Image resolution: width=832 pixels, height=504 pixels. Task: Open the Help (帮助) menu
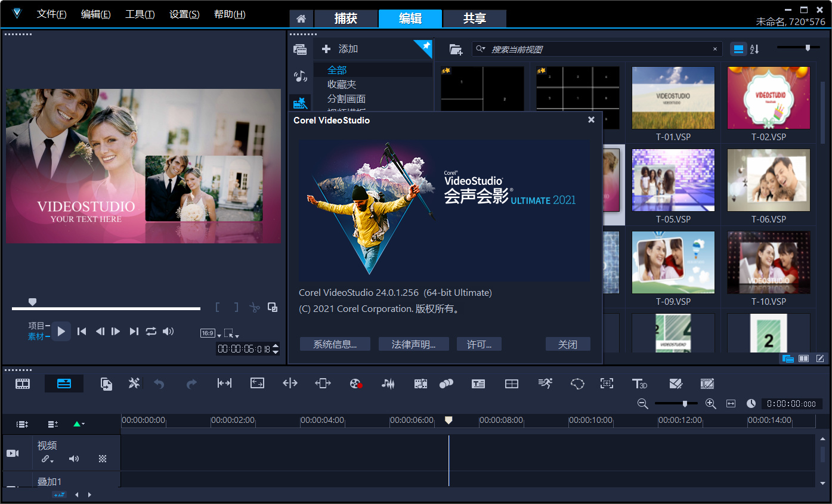(230, 14)
